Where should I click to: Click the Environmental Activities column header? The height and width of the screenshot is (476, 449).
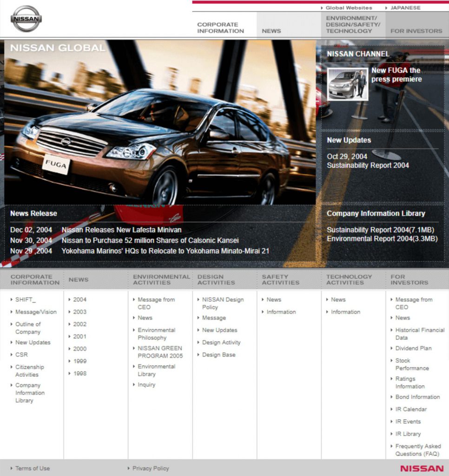click(161, 279)
